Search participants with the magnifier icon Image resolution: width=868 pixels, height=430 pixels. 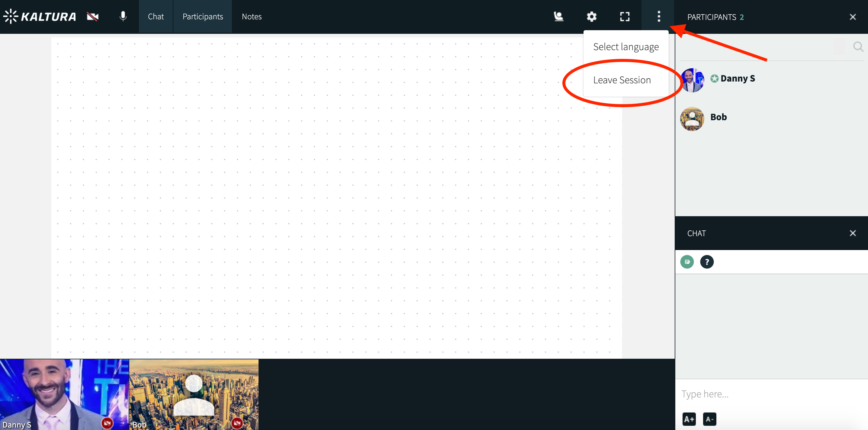click(x=857, y=47)
